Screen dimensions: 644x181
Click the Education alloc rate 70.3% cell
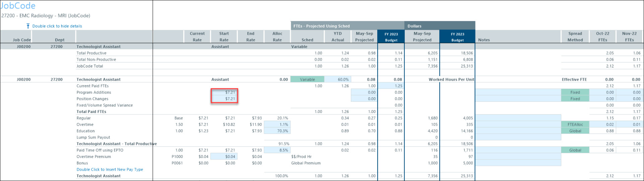coord(277,131)
